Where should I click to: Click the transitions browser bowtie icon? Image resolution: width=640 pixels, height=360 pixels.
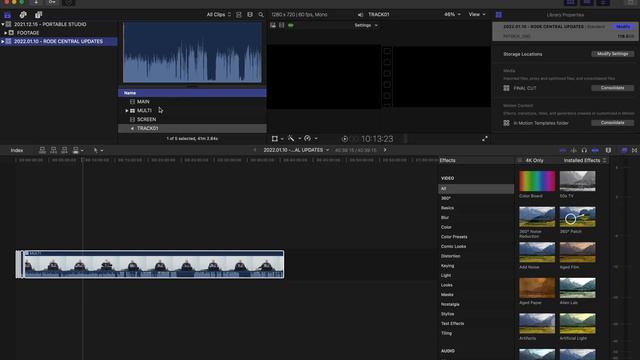tap(635, 150)
